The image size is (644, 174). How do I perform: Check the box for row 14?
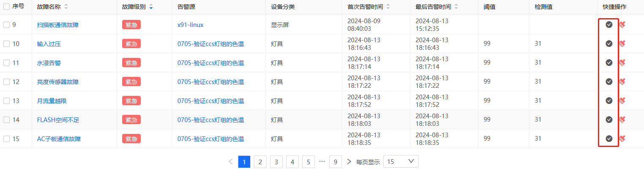tap(6, 120)
